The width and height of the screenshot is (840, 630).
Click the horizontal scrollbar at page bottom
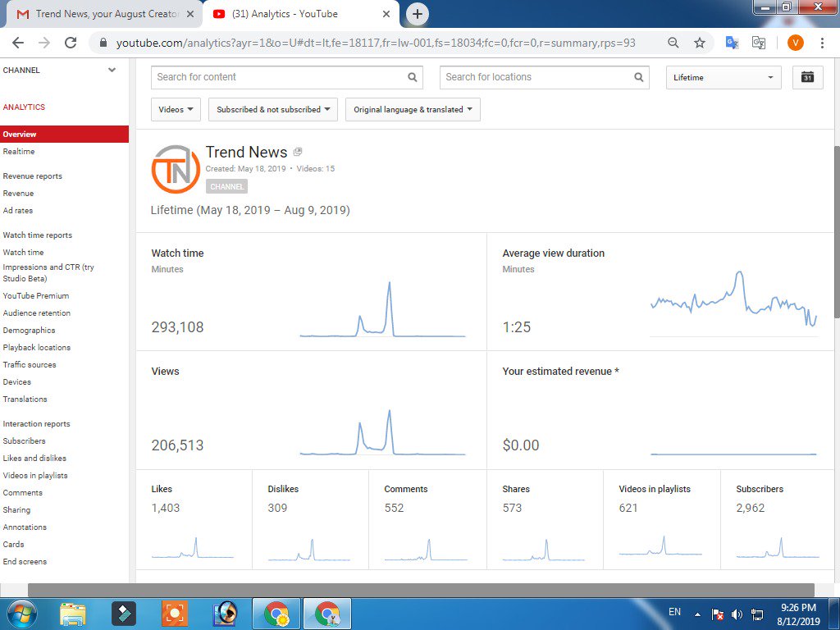click(x=421, y=591)
